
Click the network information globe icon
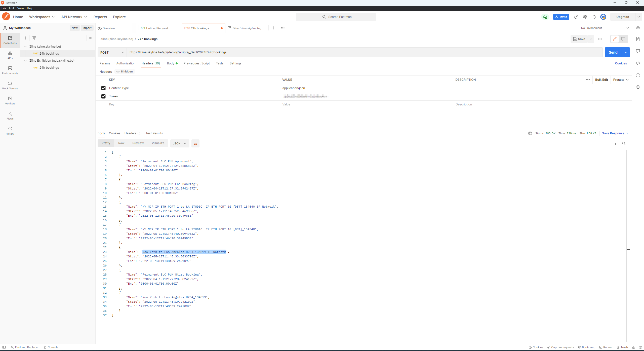(x=530, y=133)
